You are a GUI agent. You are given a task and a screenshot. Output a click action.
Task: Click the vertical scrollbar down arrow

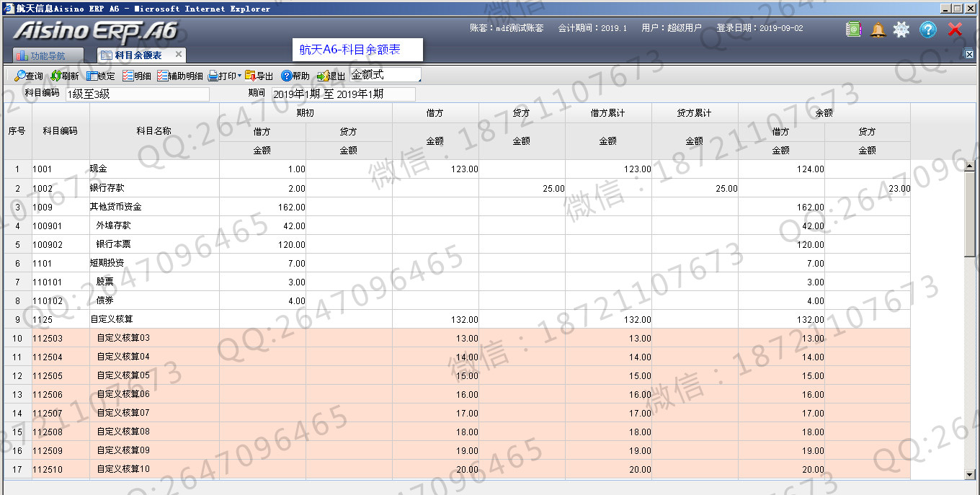click(970, 474)
